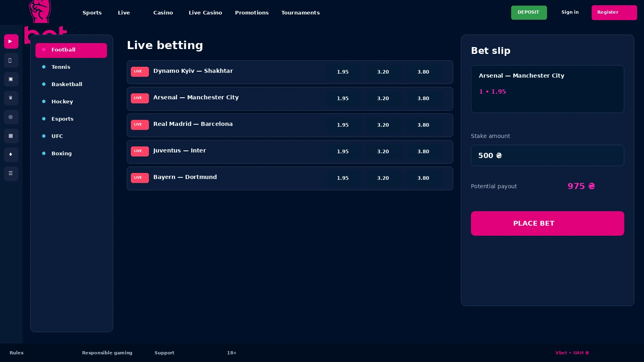Click LIVE badge for Juventus — Inter
644x362 pixels.
tap(140, 151)
